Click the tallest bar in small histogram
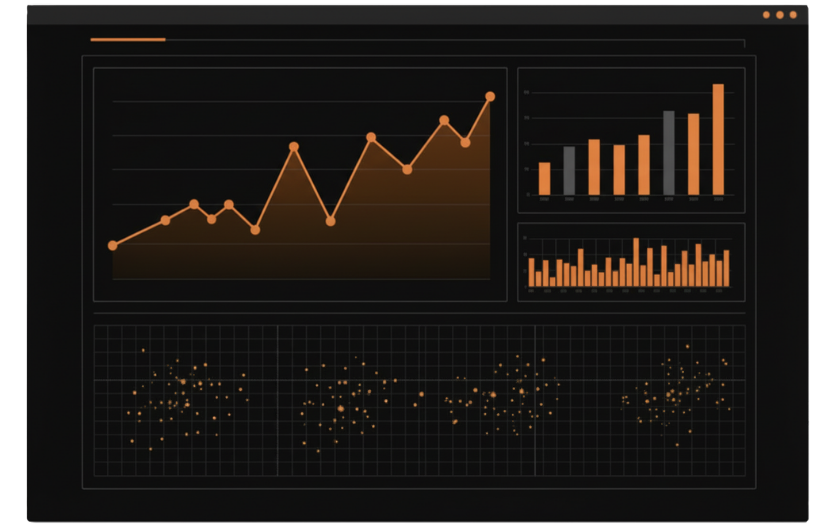Screen dimensions: 832x528 [x=636, y=263]
